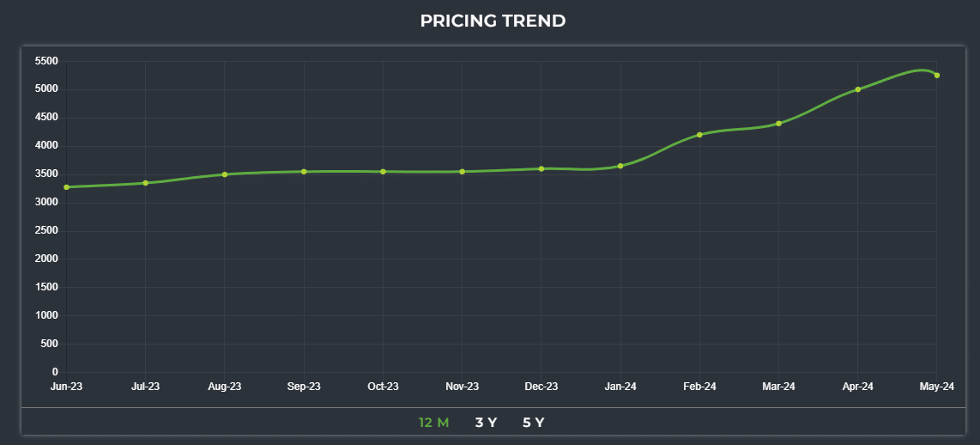Click the Oct-23 data point marker
Viewport: 980px width, 445px height.
coord(383,172)
